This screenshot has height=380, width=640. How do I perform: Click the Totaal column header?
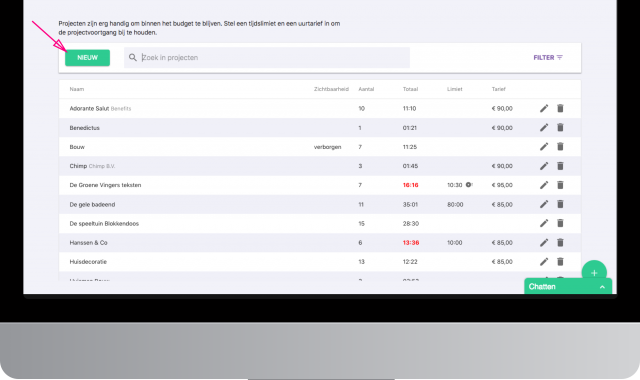click(x=410, y=89)
